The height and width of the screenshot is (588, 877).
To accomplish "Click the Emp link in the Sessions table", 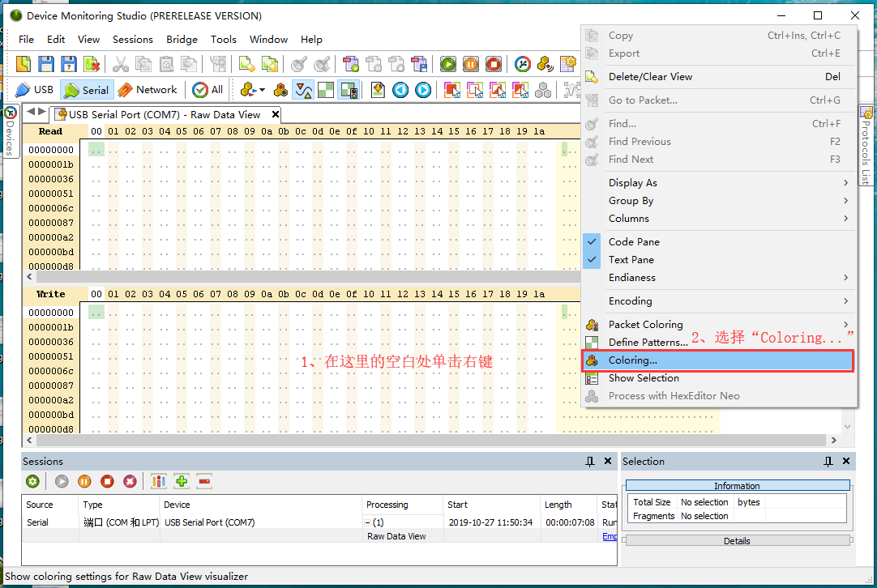I will pyautogui.click(x=610, y=536).
